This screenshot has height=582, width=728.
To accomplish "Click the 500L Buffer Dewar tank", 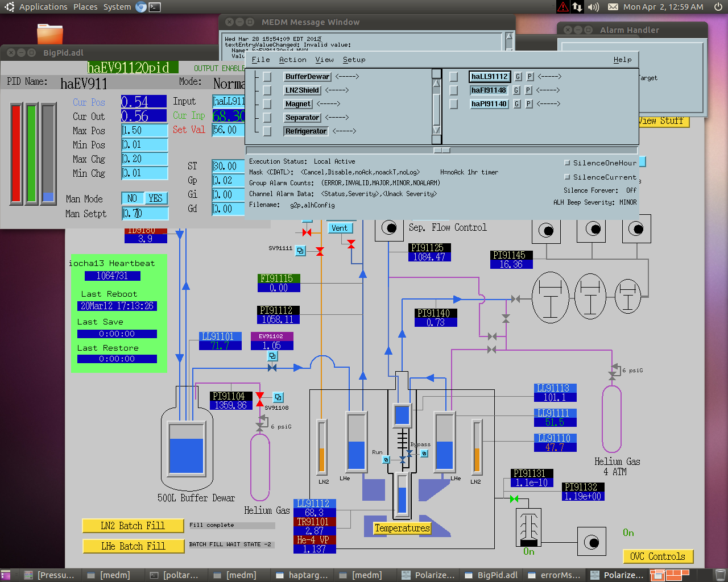I will pyautogui.click(x=187, y=449).
